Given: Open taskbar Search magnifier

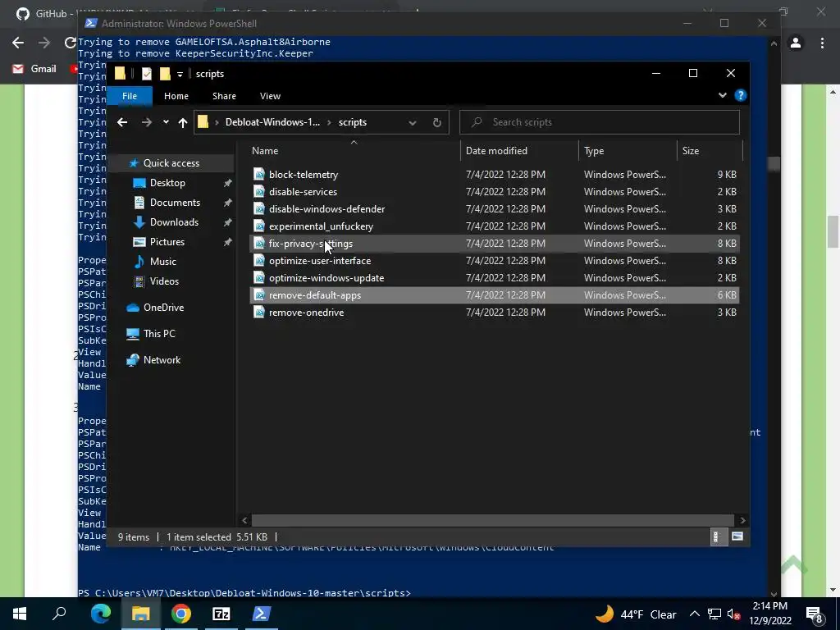Looking at the screenshot, I should 59,614.
